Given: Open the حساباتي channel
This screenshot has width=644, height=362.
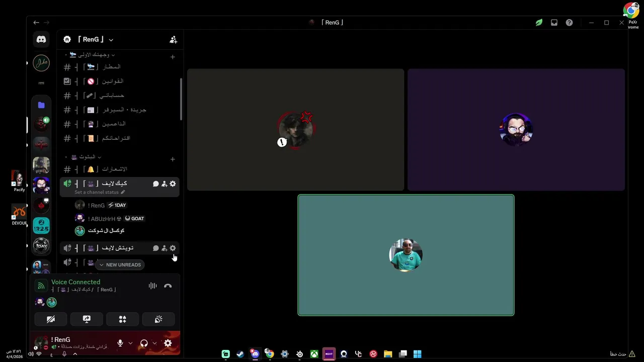Looking at the screenshot, I should tap(119, 96).
